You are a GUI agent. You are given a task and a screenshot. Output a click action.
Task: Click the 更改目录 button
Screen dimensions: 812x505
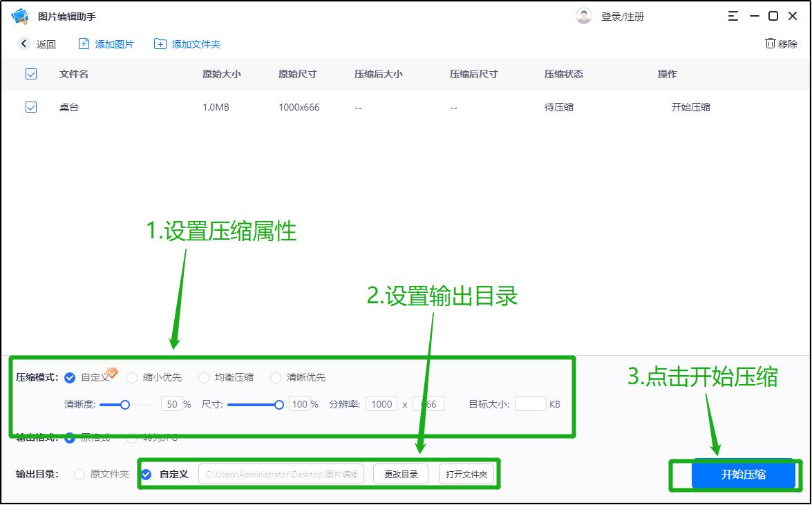[x=400, y=474]
